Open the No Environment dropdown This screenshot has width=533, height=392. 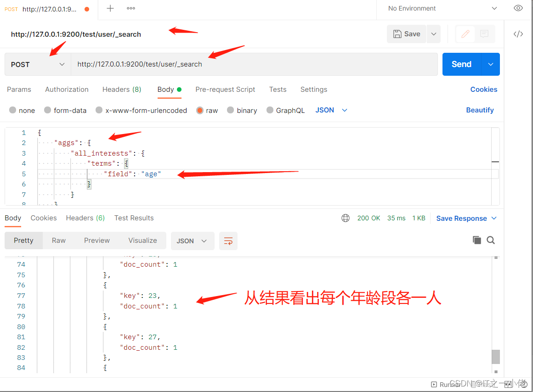(442, 9)
